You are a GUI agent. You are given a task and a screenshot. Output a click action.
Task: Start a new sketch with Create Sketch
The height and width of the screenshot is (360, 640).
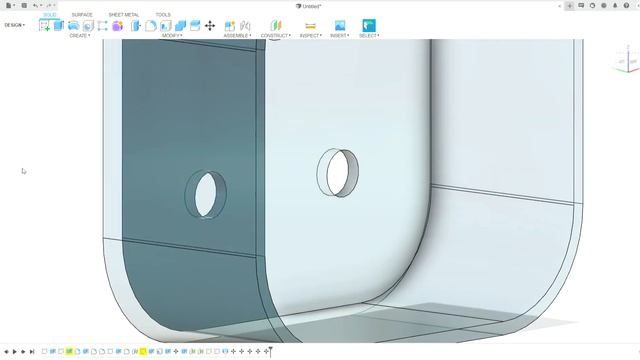[x=44, y=26]
